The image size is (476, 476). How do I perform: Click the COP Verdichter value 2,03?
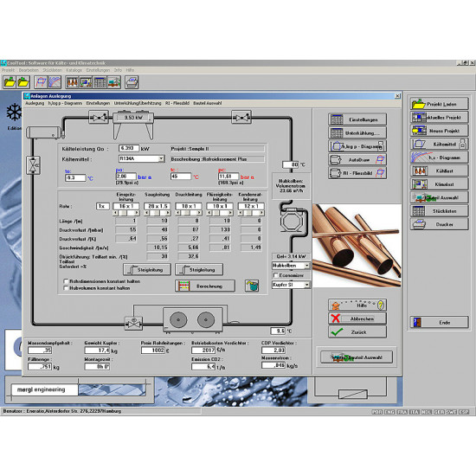pyautogui.click(x=273, y=350)
